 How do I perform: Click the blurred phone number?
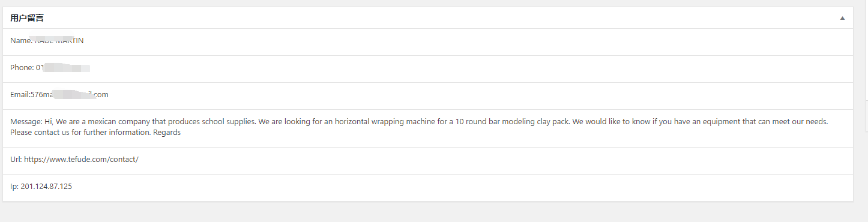pos(67,68)
